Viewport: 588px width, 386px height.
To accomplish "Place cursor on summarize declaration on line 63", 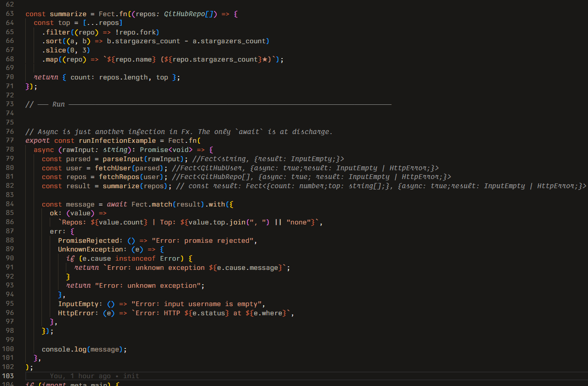I will pyautogui.click(x=68, y=14).
